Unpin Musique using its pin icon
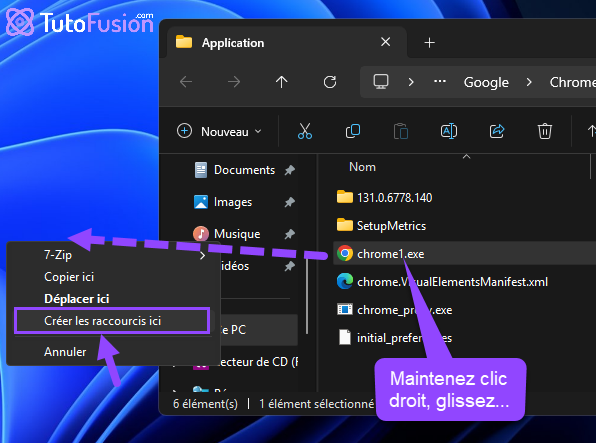 [290, 234]
